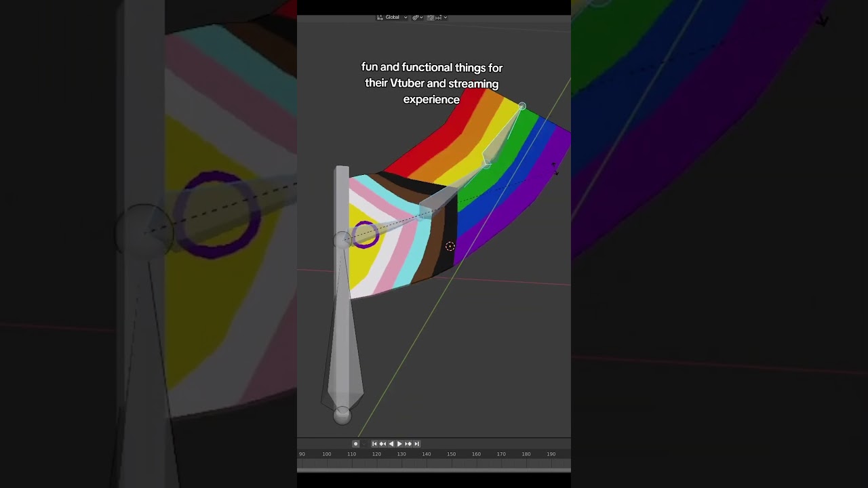
Task: Click frame 100 on the timeline ruler
Action: point(326,454)
